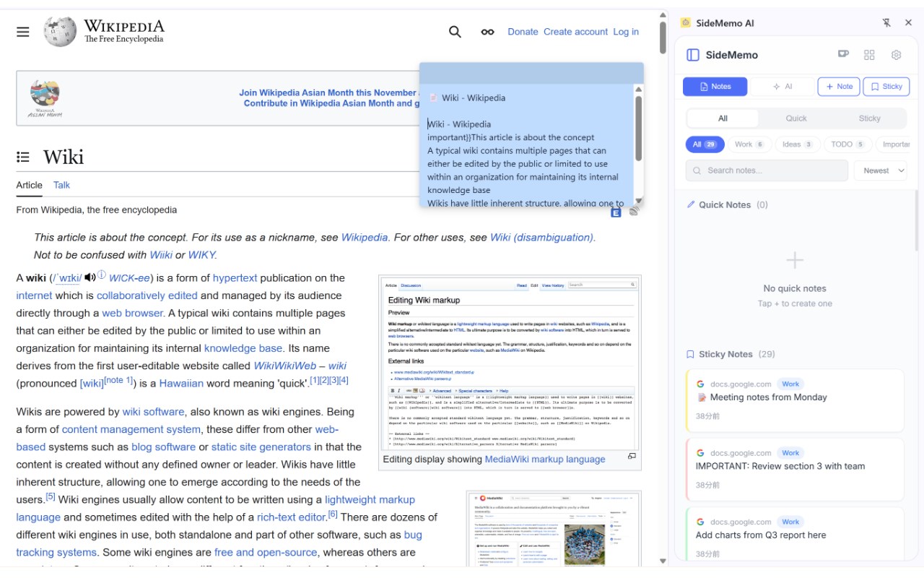Screen dimensions: 924x578
Task: Enlarge the Editing display image icon
Action: 632,456
